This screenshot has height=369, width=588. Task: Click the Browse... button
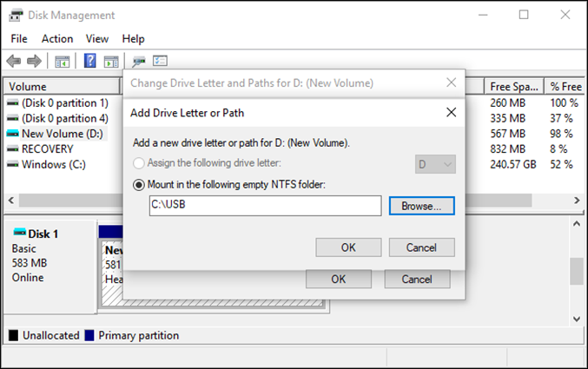pos(422,206)
